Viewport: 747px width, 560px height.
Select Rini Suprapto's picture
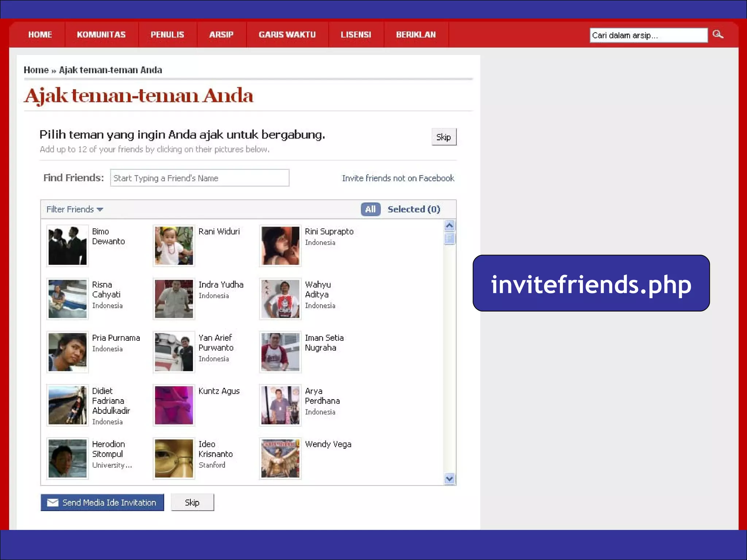click(280, 245)
